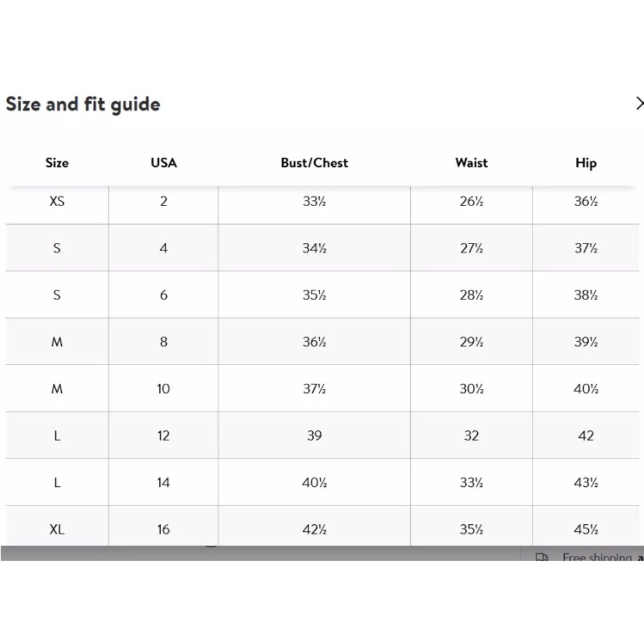
Task: Select the hip value 45½ cell
Action: click(x=585, y=529)
